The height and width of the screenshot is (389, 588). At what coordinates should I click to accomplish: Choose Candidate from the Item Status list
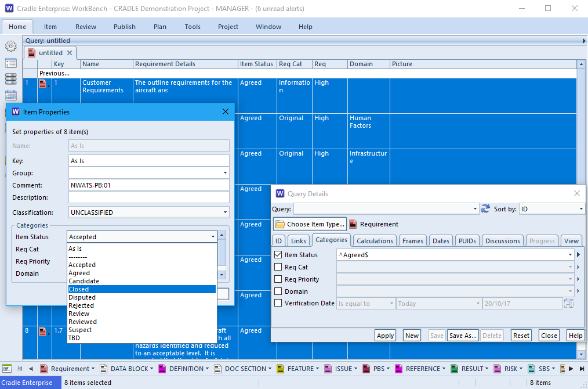click(x=141, y=281)
